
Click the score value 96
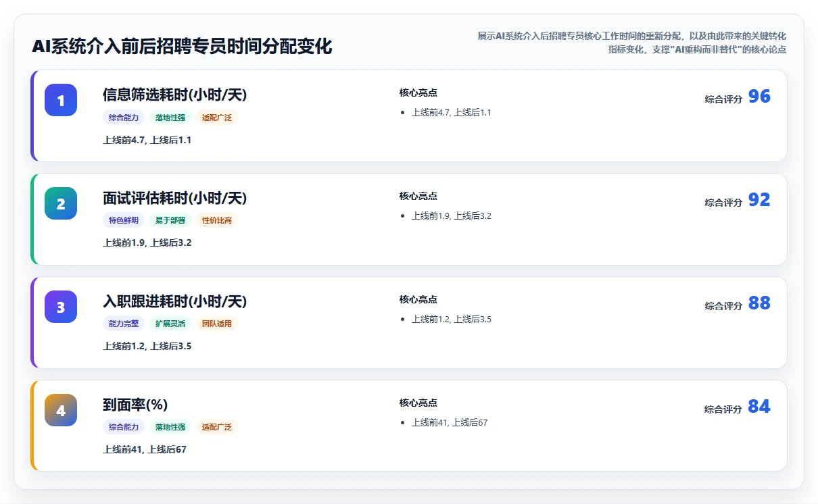(759, 97)
